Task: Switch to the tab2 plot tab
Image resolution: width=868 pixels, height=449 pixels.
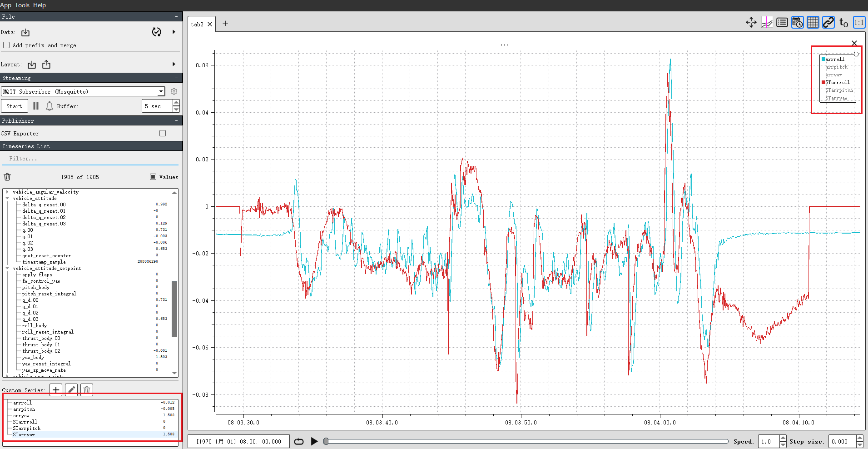Action: coord(197,24)
